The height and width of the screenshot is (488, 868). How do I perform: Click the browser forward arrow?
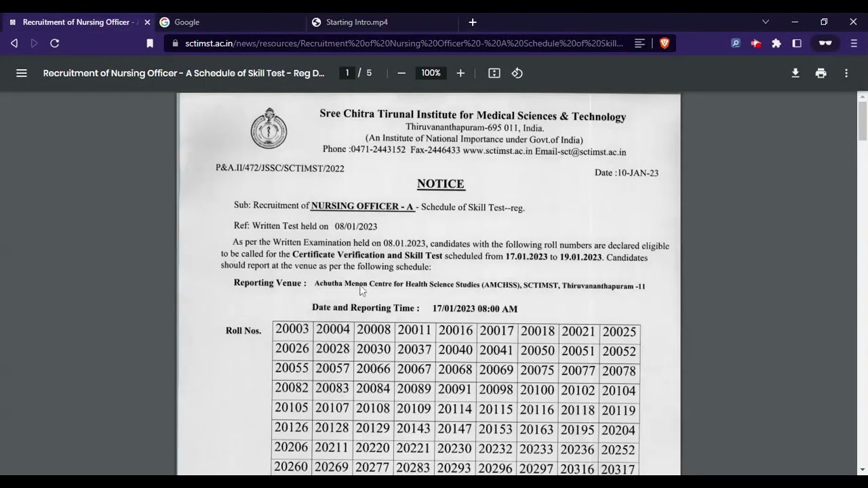(34, 43)
